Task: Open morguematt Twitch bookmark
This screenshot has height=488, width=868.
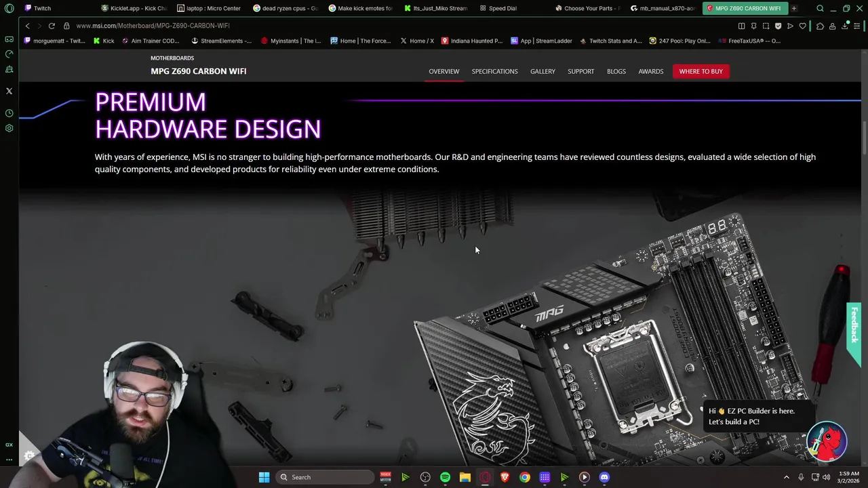Action: 54,41
